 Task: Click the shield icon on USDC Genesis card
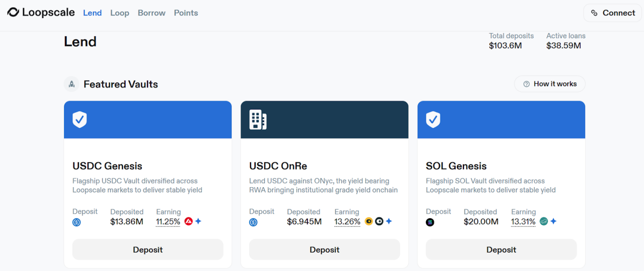coord(79,119)
